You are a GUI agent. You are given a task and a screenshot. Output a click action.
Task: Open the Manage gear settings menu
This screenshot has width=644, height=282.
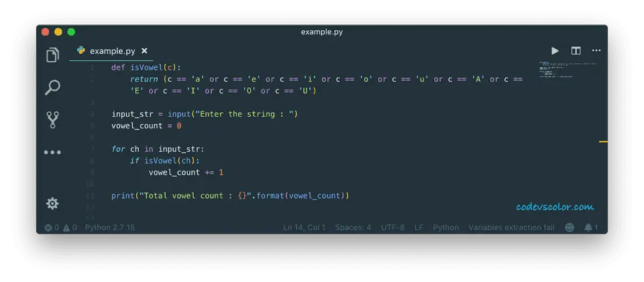tap(52, 203)
